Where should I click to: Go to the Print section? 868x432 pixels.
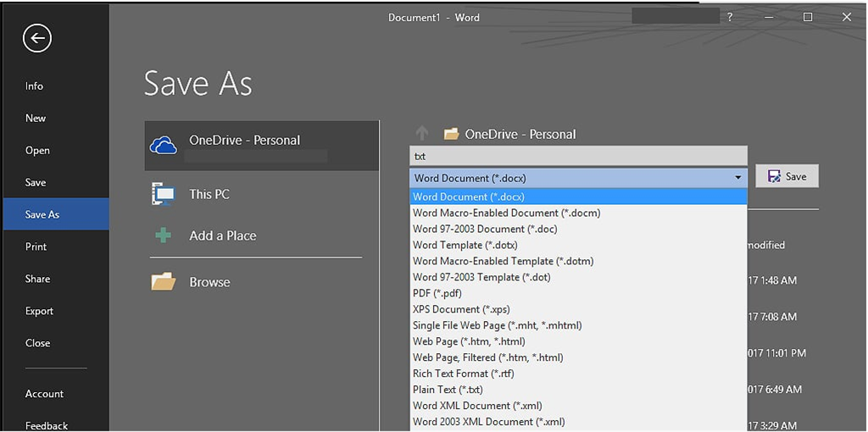pyautogui.click(x=36, y=246)
